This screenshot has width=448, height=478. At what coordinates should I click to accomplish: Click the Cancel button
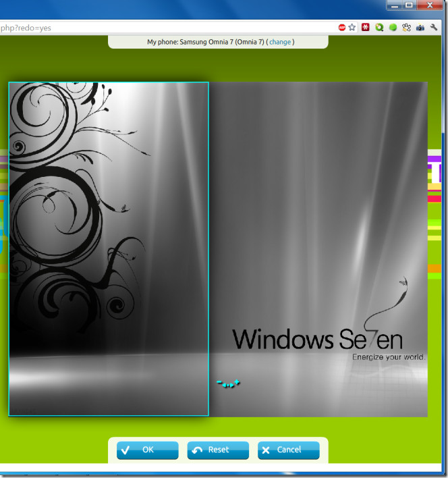click(x=288, y=450)
